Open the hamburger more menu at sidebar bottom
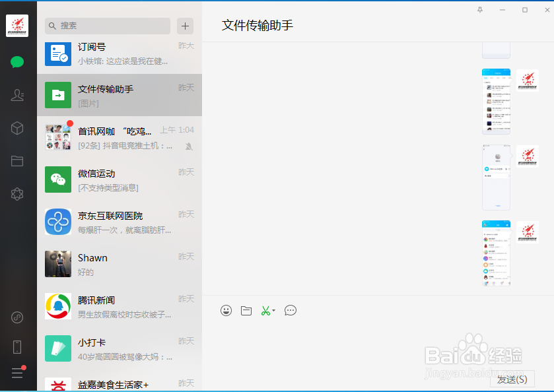554x392 pixels. (x=17, y=373)
